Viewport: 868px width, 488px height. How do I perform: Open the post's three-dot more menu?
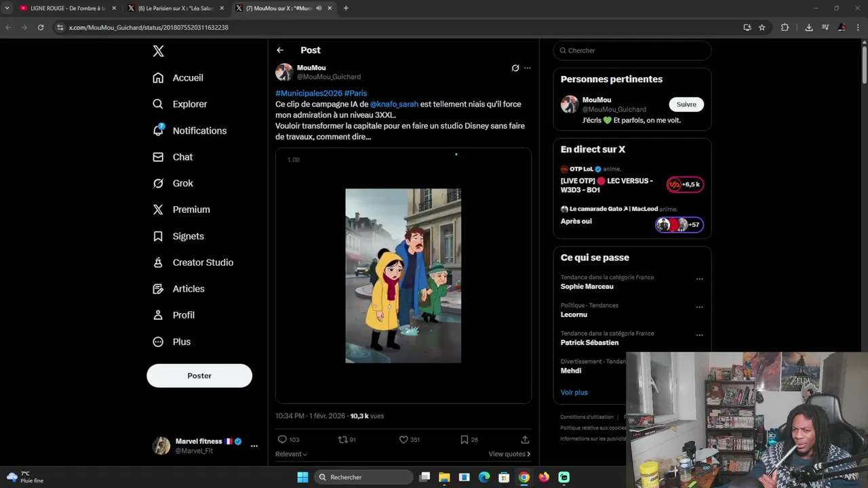[x=528, y=68]
